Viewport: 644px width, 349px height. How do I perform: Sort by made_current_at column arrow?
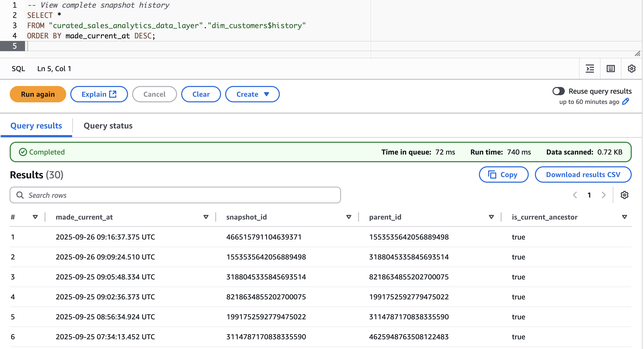coord(206,217)
